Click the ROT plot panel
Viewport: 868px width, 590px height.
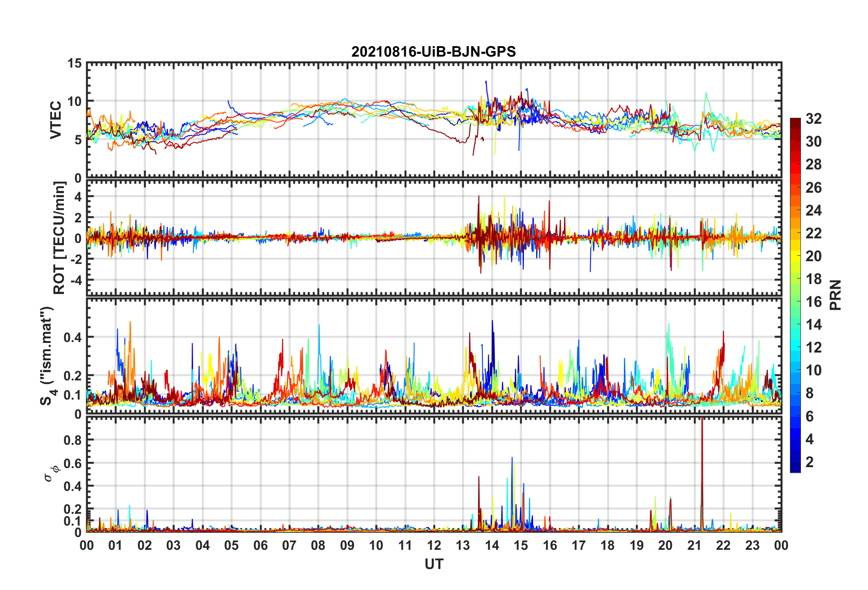coord(434,238)
